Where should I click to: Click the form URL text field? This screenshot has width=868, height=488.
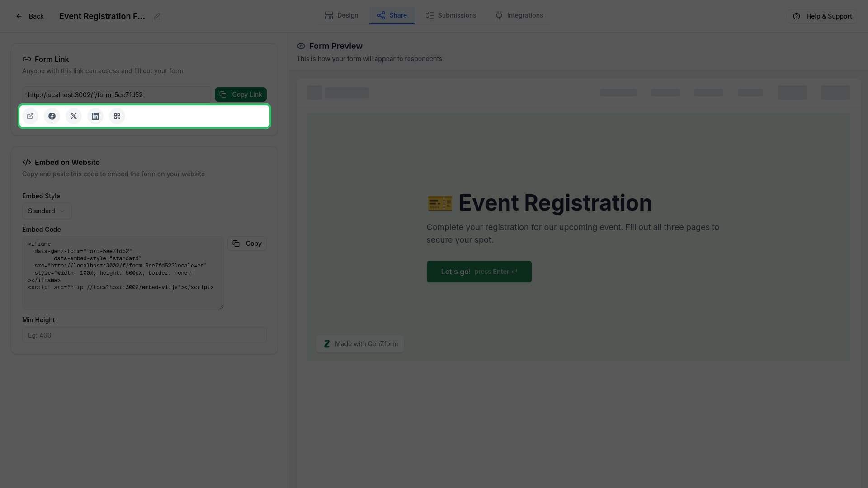click(x=117, y=95)
